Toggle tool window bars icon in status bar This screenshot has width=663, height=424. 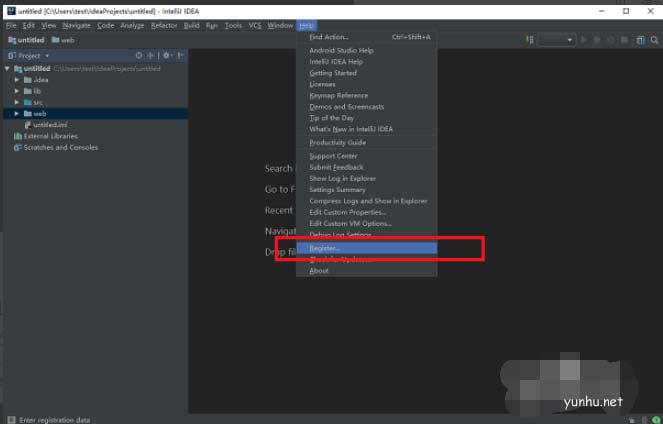pyautogui.click(x=10, y=420)
